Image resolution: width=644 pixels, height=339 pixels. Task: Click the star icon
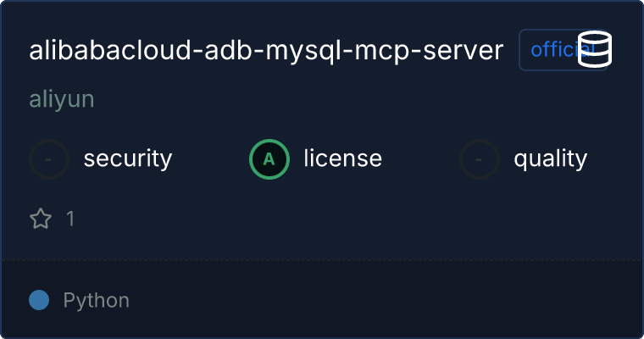(41, 220)
